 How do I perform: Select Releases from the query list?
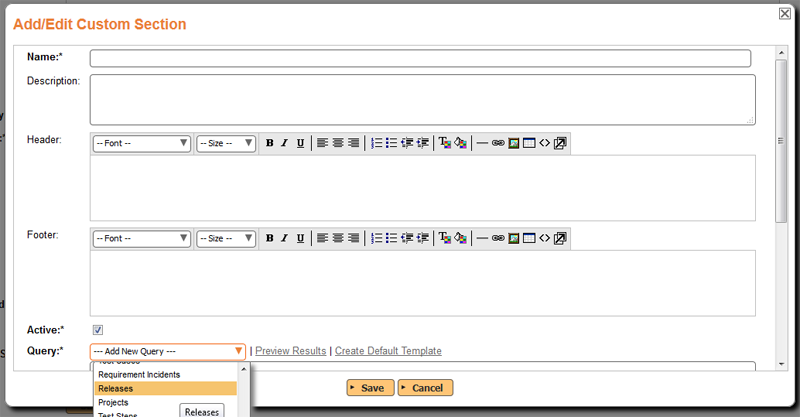coord(166,388)
